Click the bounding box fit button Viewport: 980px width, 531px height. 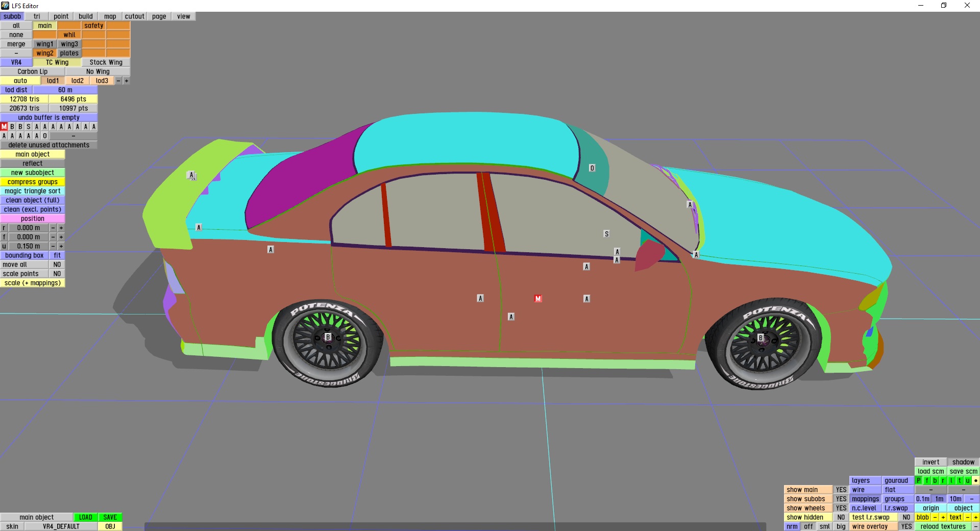[57, 255]
